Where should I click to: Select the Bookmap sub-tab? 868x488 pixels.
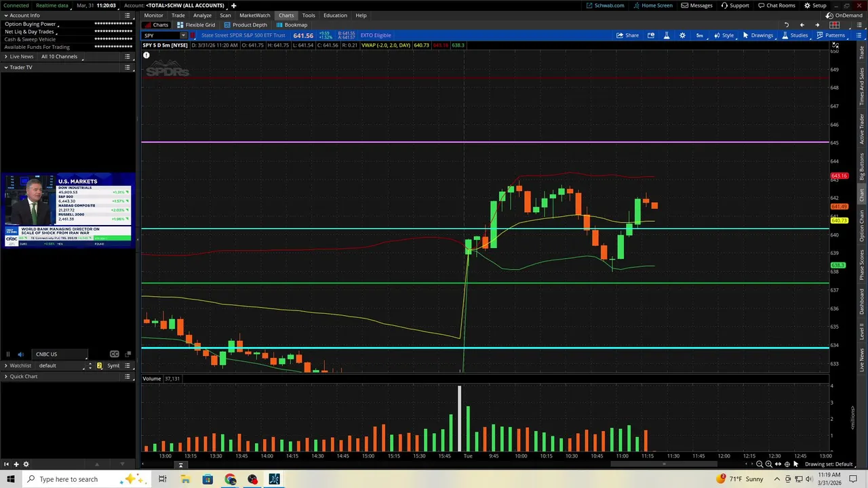pyautogui.click(x=292, y=25)
